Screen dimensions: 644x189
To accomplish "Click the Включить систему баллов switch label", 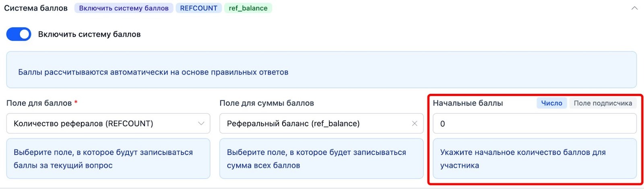I will coord(89,34).
